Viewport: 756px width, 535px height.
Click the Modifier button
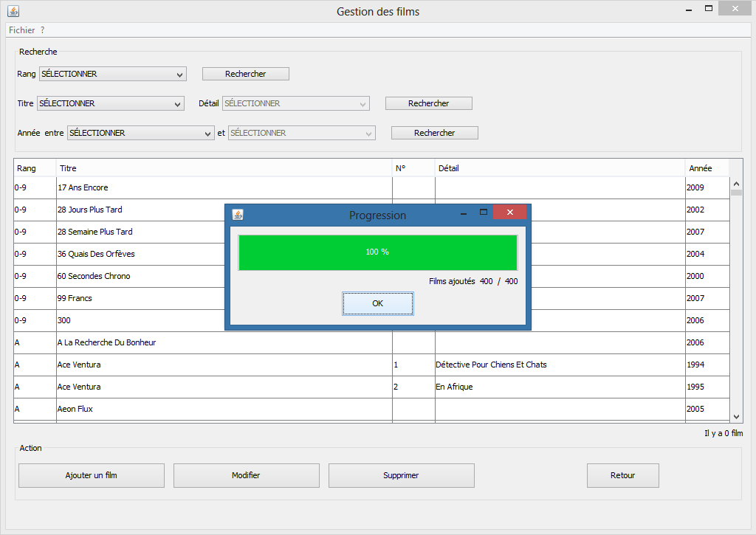point(246,475)
